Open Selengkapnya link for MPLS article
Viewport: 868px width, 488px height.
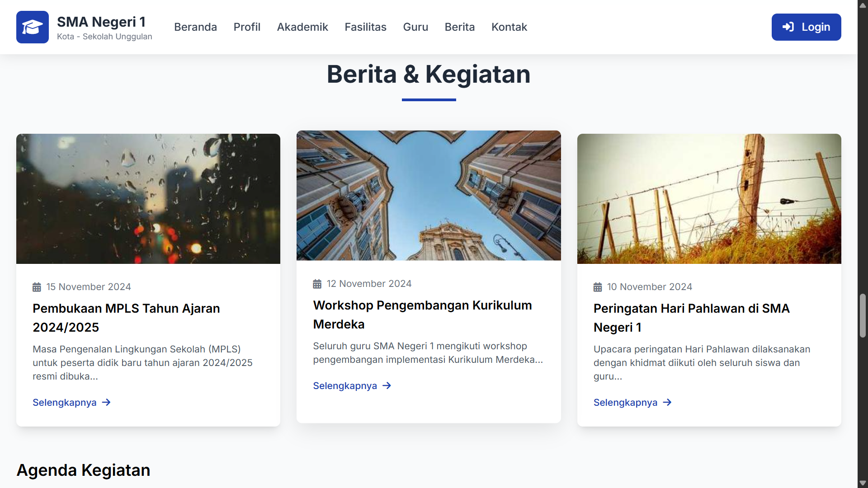click(65, 402)
